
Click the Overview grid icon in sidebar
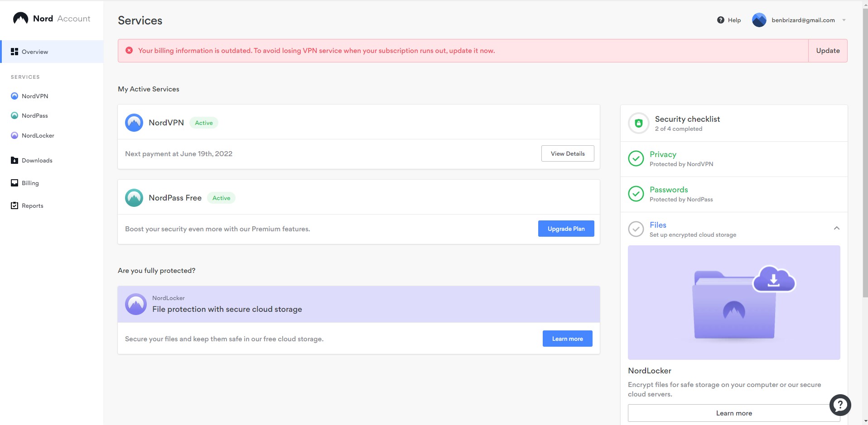(14, 52)
